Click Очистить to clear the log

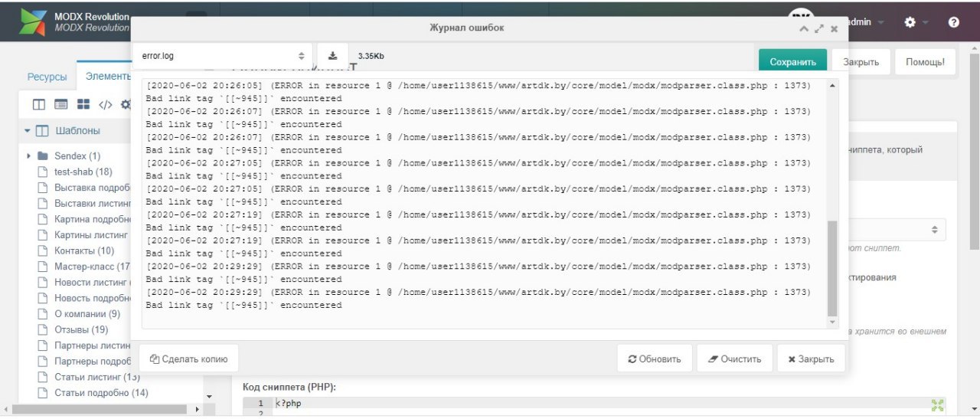(735, 358)
